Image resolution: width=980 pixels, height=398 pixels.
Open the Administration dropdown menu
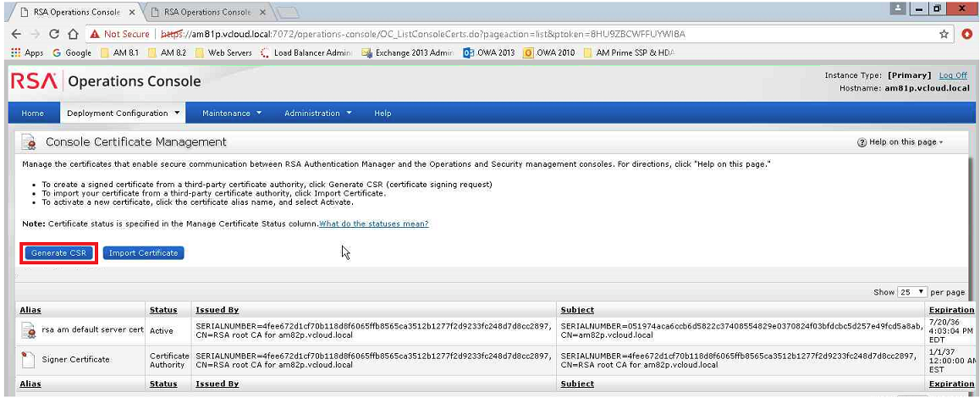(317, 113)
